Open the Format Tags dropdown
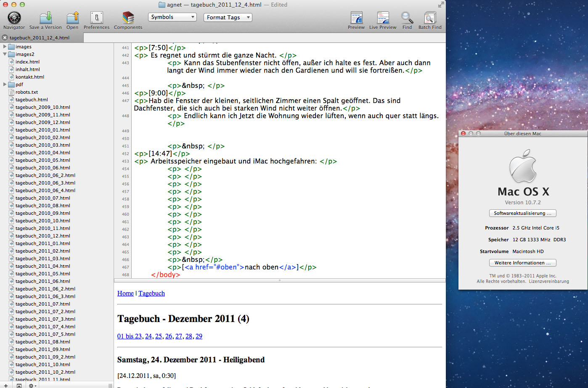 228,17
